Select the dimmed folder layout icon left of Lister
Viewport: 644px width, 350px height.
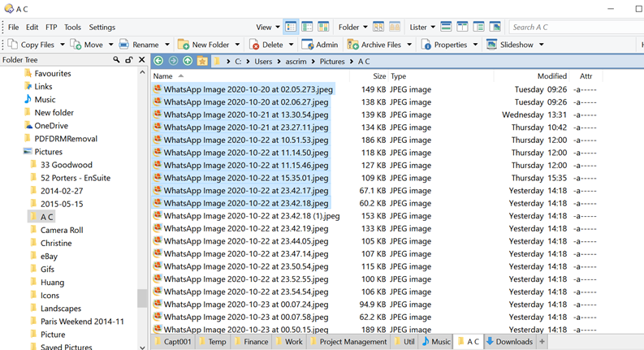pos(395,27)
